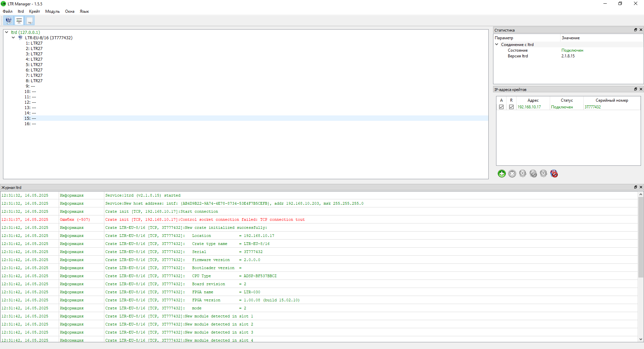Click the gray X remove crate IP icon
The image size is (644, 349).
pos(512,173)
